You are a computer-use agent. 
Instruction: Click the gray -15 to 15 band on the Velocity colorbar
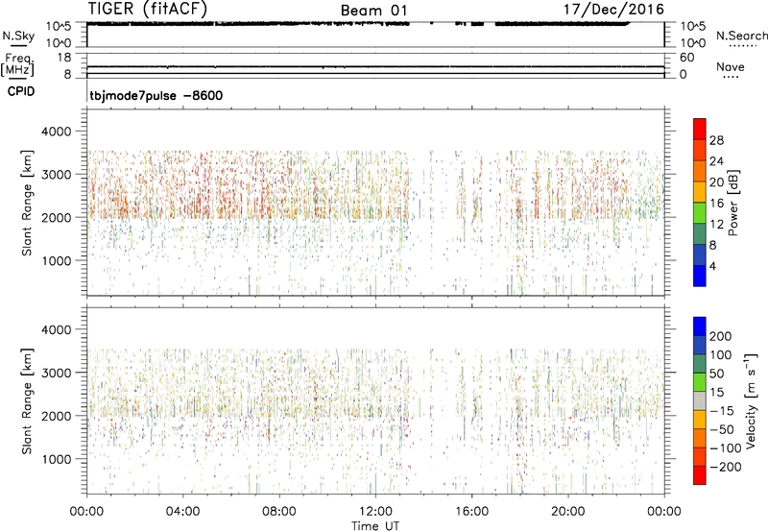(x=700, y=400)
